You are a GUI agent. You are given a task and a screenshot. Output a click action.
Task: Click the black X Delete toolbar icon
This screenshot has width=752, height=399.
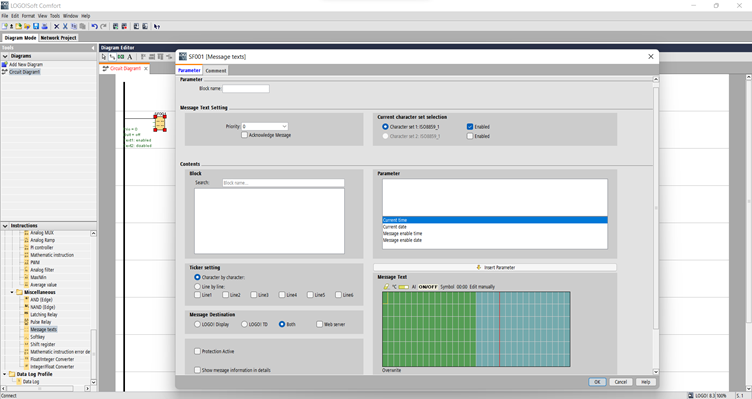click(56, 26)
